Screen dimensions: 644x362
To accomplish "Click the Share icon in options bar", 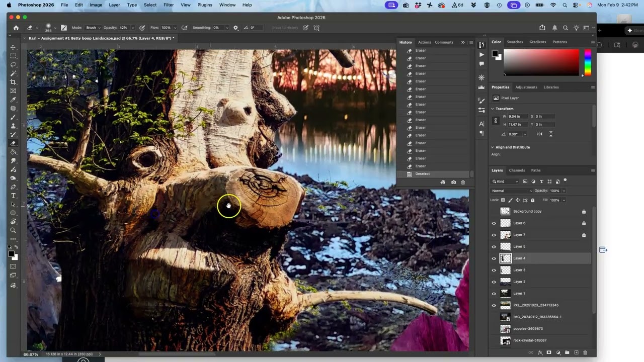I will pyautogui.click(x=542, y=28).
